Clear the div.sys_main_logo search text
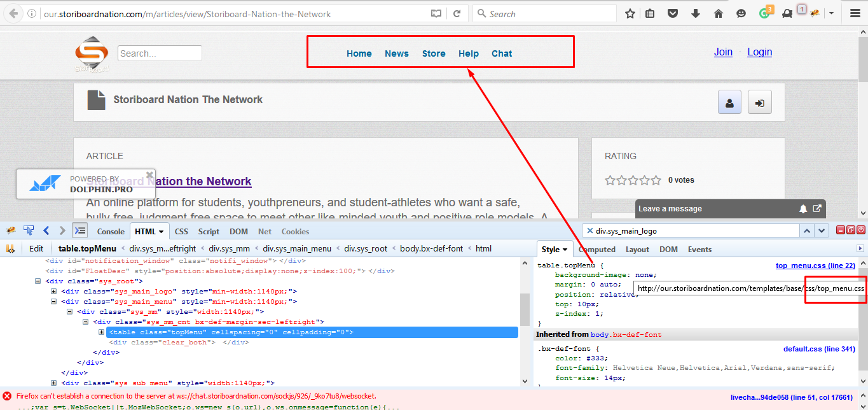868x410 pixels. (589, 231)
